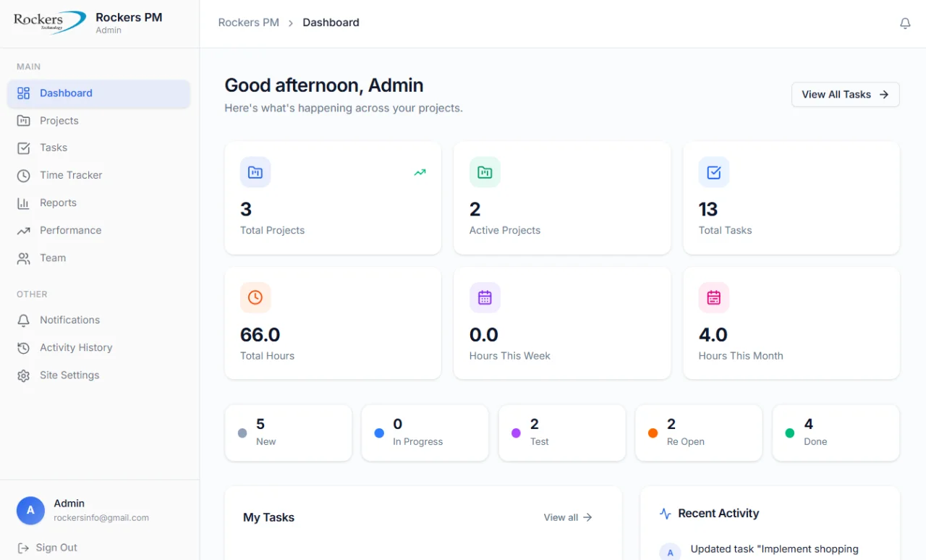This screenshot has width=926, height=560.
Task: Click the notification bell icon in header
Action: click(x=905, y=23)
